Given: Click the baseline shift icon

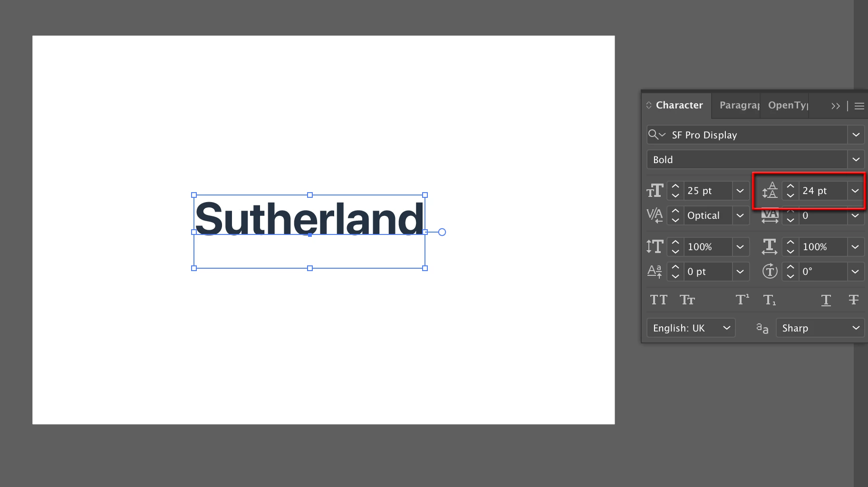Looking at the screenshot, I should coord(655,272).
